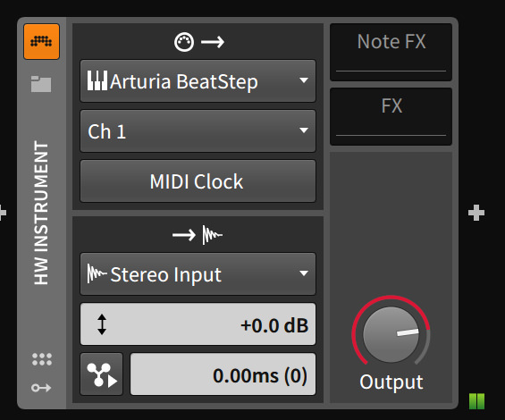
Task: Open the Ch 1 MIDI channel dropdown
Action: pos(198,131)
